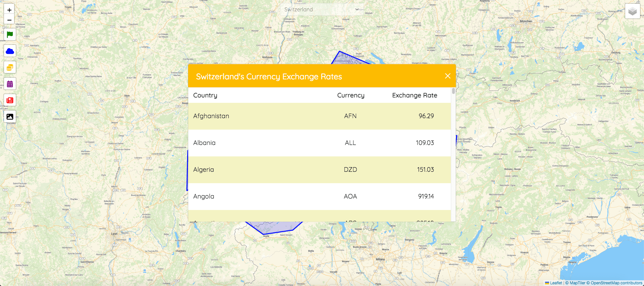Viewport: 644px width, 286px height.
Task: Open the purple calendar holidays icon
Action: tap(10, 84)
